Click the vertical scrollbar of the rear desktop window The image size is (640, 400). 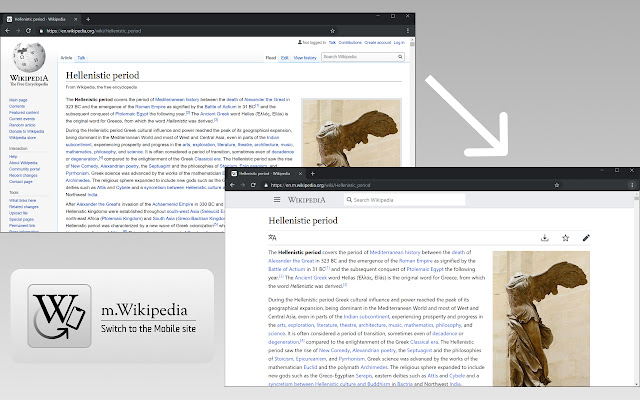[412, 102]
